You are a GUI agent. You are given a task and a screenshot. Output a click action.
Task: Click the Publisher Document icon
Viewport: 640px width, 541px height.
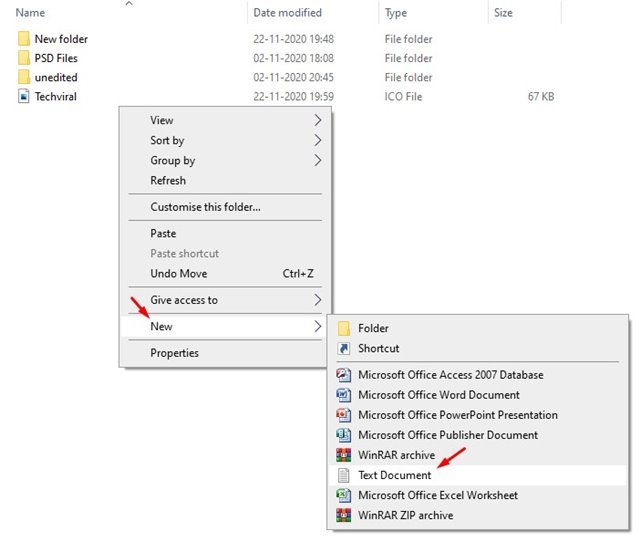coord(343,435)
